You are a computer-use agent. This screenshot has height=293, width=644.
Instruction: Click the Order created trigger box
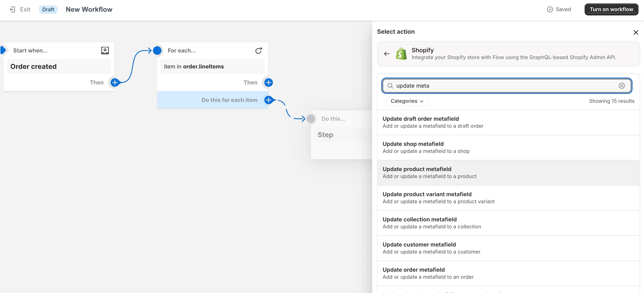click(59, 66)
